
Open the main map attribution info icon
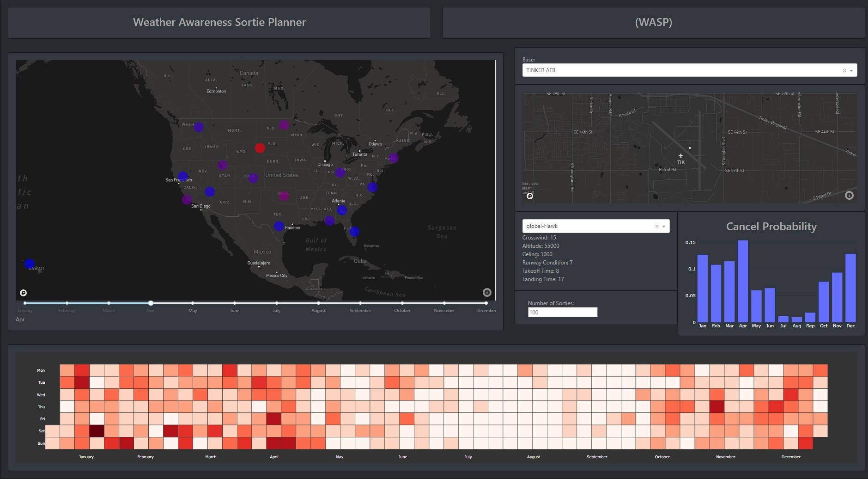pos(487,292)
